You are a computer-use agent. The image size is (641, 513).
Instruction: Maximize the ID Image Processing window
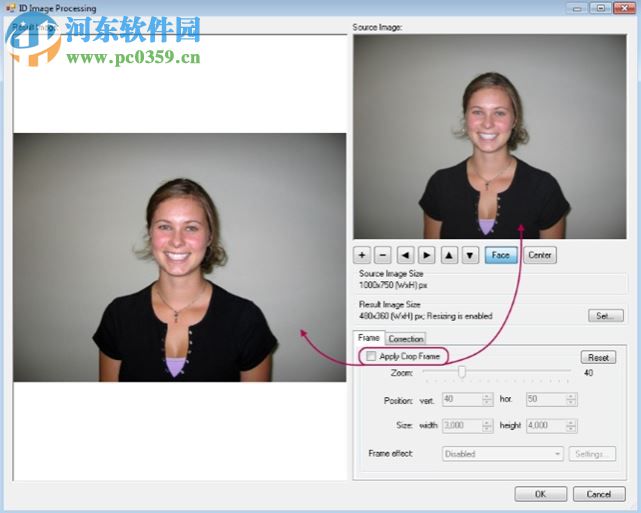tap(601, 8)
